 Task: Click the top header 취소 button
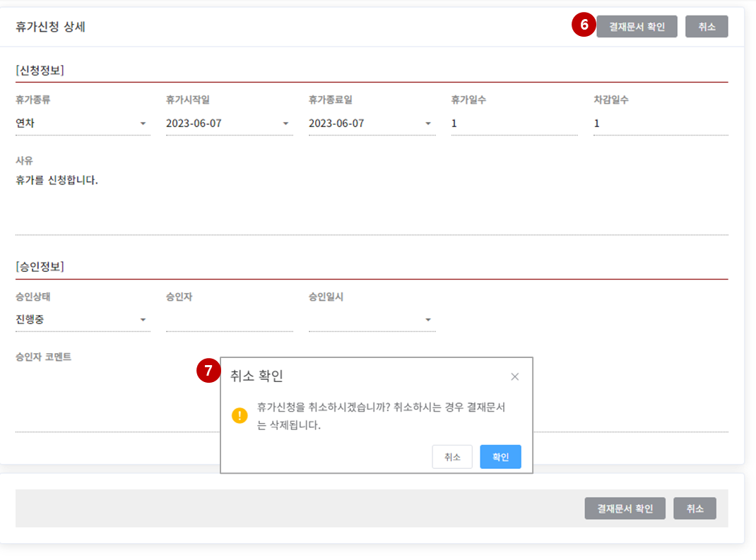(707, 27)
